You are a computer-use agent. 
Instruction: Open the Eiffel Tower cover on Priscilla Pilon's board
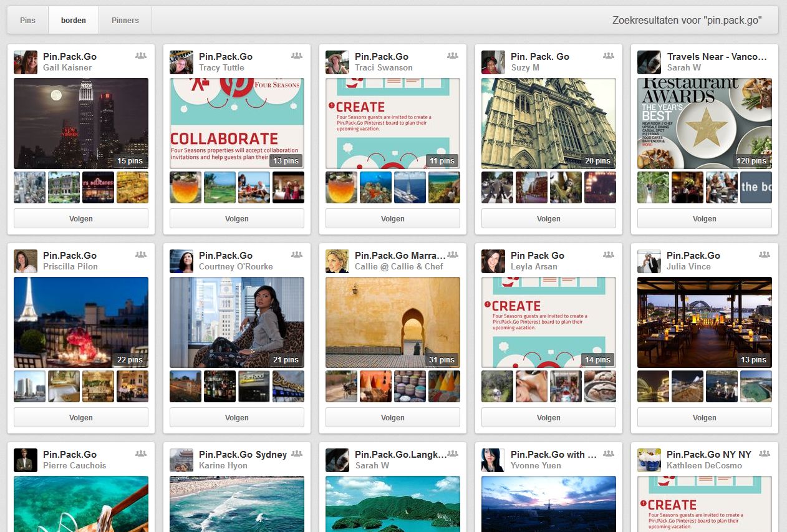click(x=81, y=322)
